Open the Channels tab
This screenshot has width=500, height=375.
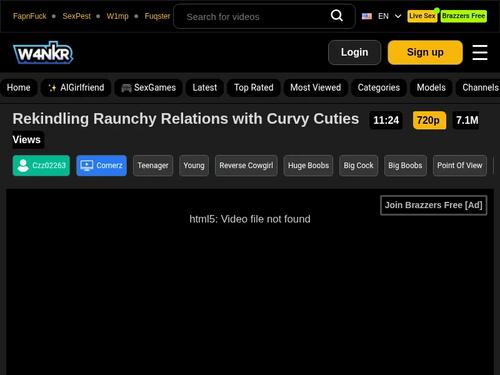point(478,88)
